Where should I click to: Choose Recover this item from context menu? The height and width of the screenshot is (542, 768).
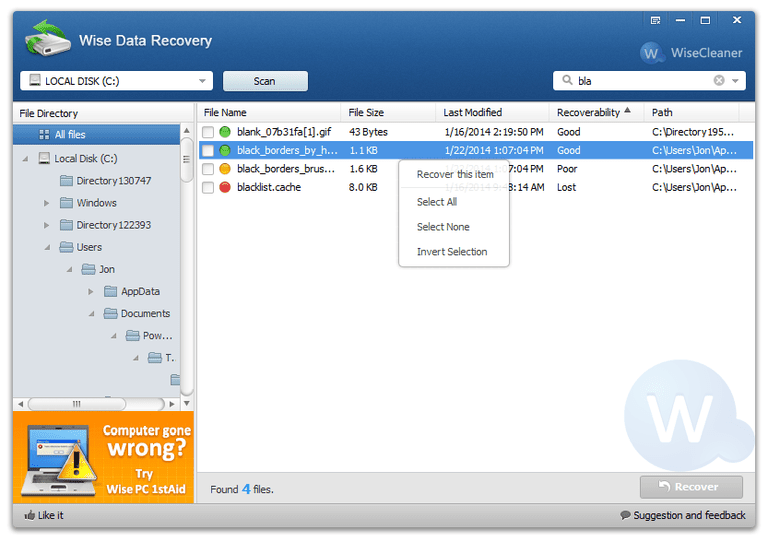coord(455,175)
